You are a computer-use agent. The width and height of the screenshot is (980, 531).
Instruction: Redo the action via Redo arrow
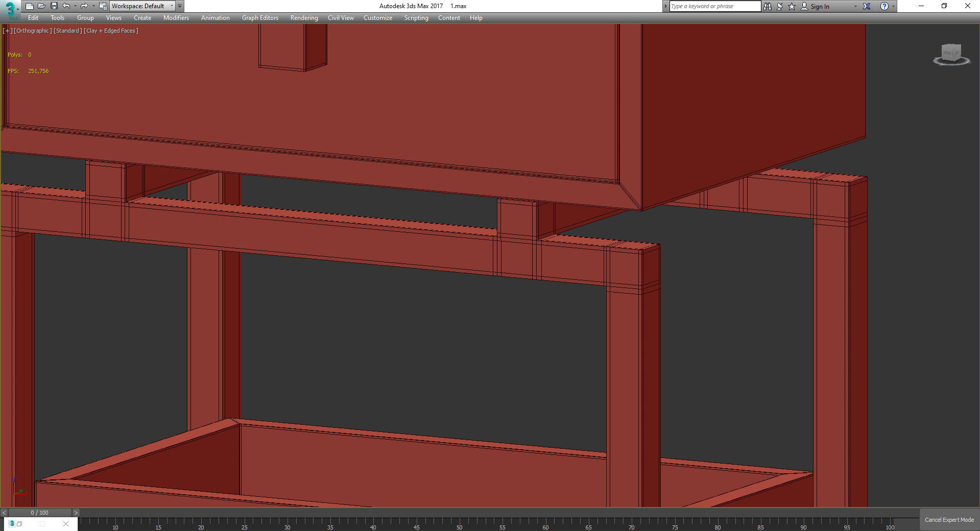[x=84, y=6]
